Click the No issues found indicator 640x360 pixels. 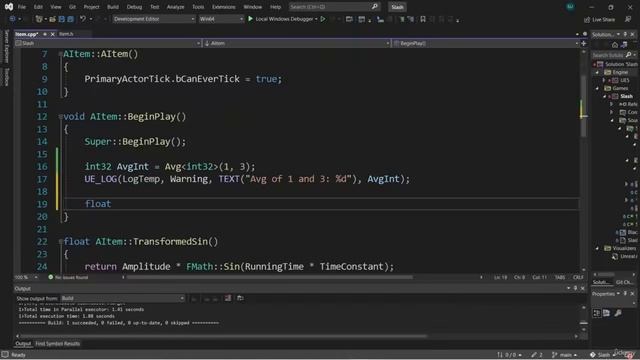(68, 278)
